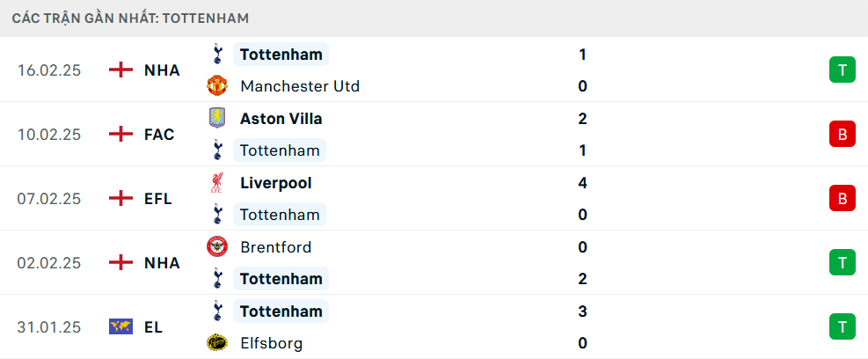Click the Elfsborg club crest
Viewport: 868px width, 359px height.
pyautogui.click(x=217, y=343)
